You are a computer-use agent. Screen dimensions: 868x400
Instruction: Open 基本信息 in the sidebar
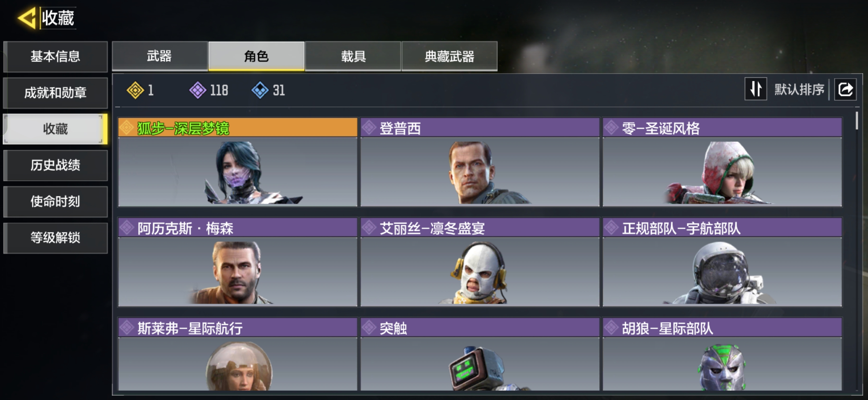coord(55,57)
